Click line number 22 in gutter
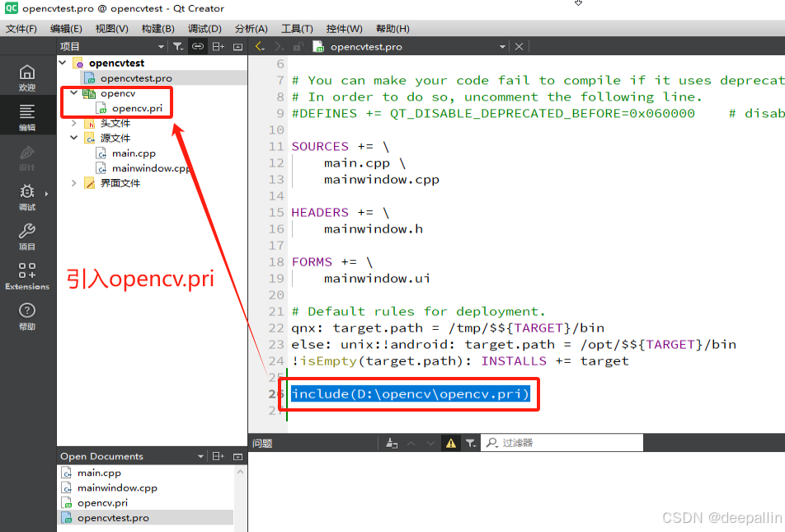785x532 pixels. point(276,328)
